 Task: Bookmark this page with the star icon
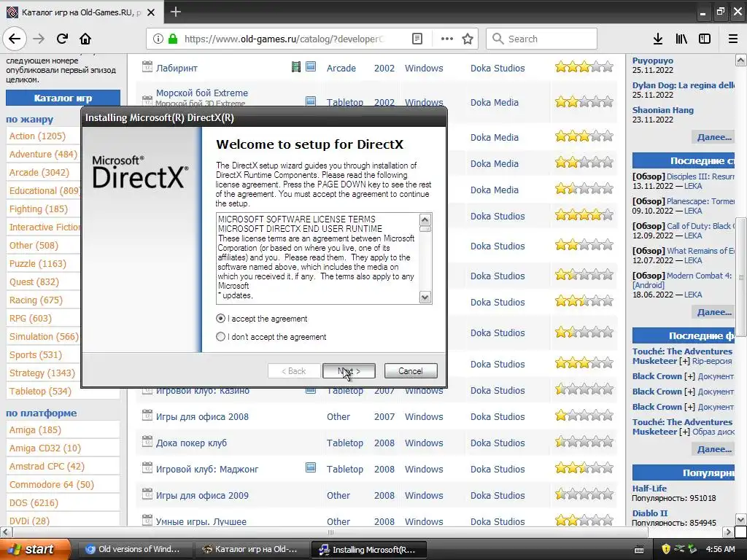468,39
